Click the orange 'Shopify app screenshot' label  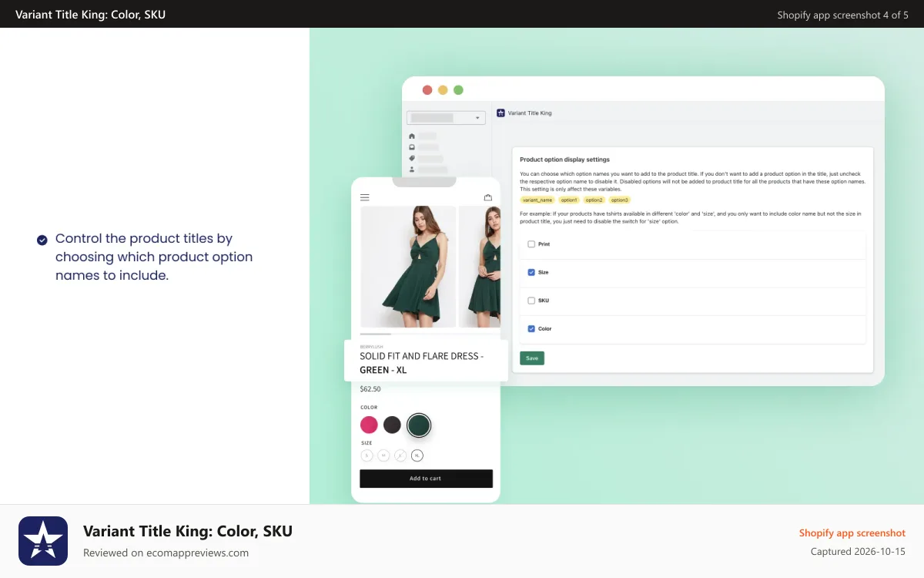852,533
